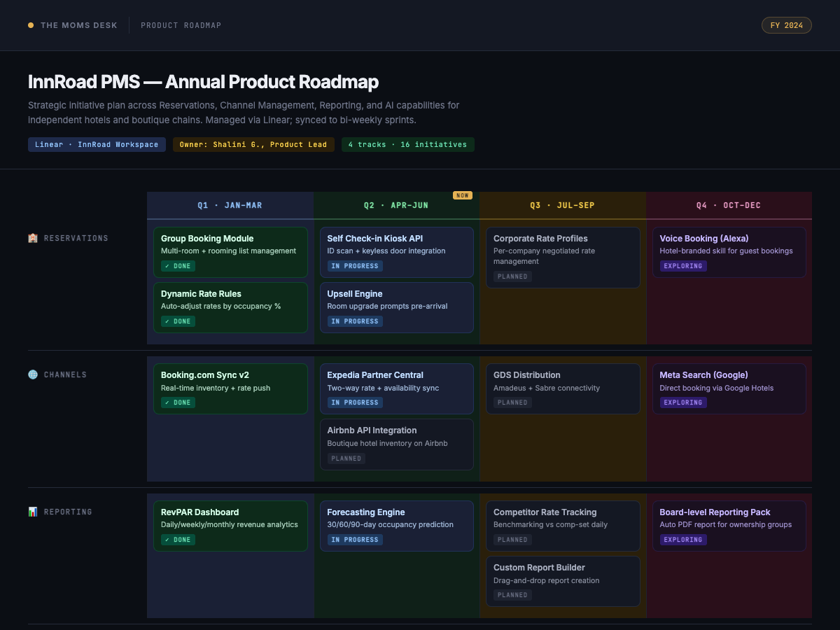Open the Competitor Rate Tracking card

[x=563, y=526]
